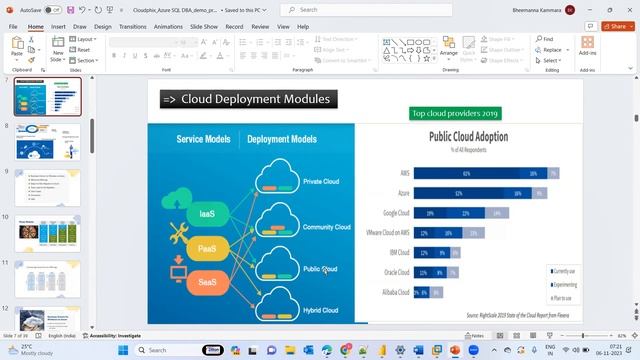Click the Redo/Repeat icon
The width and height of the screenshot is (640, 360).
coord(98,10)
